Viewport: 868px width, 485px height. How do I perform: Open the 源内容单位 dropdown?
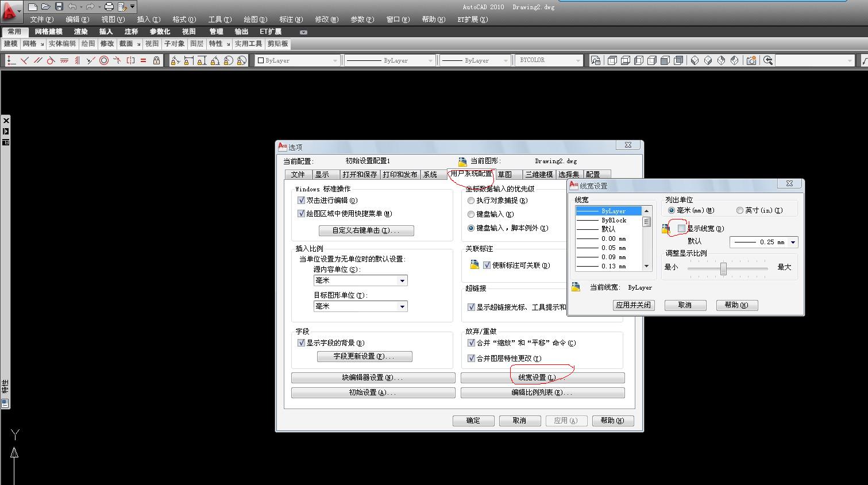tap(361, 280)
